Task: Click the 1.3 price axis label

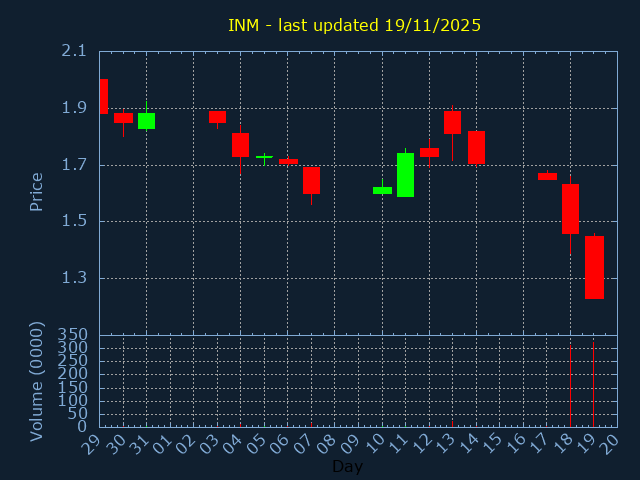Action: click(x=74, y=278)
